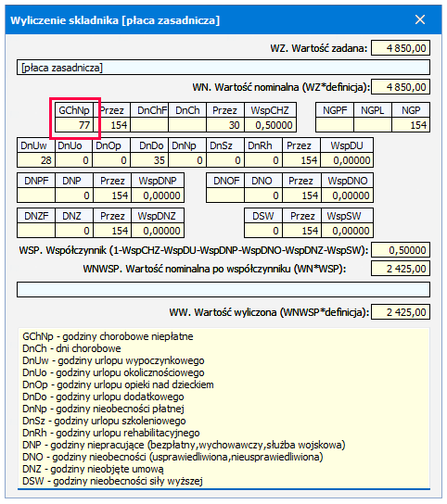Select the 0,00000 value under WspSW

347,231
